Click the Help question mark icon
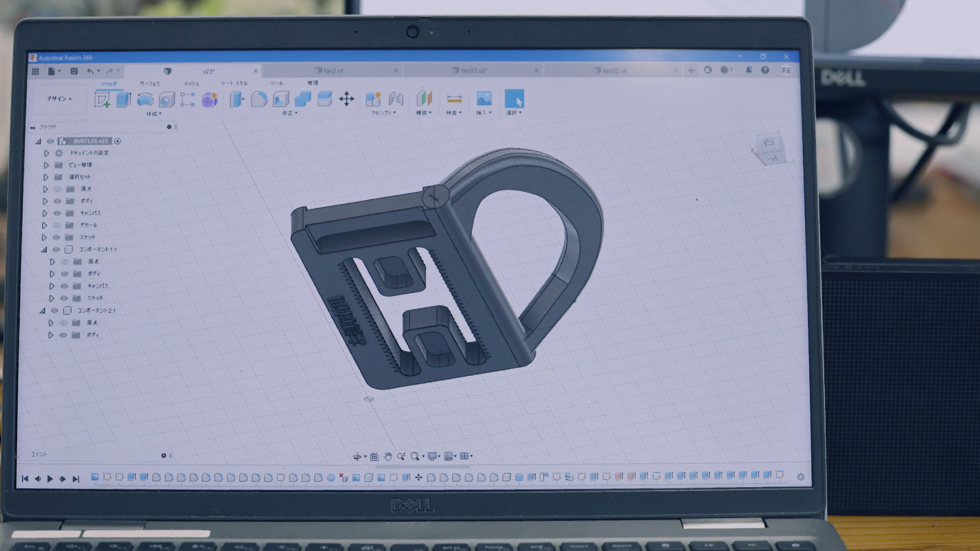This screenshot has width=980, height=551. coord(765,70)
